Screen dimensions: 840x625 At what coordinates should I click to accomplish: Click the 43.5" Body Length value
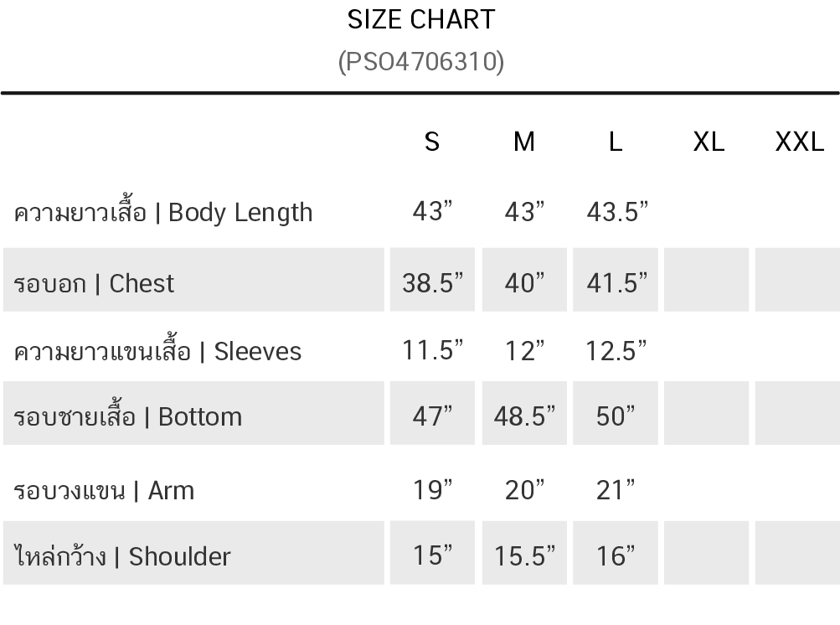[617, 212]
